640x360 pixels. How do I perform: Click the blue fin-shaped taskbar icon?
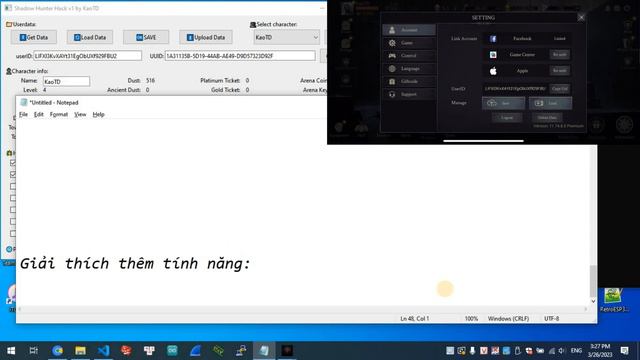coord(195,351)
